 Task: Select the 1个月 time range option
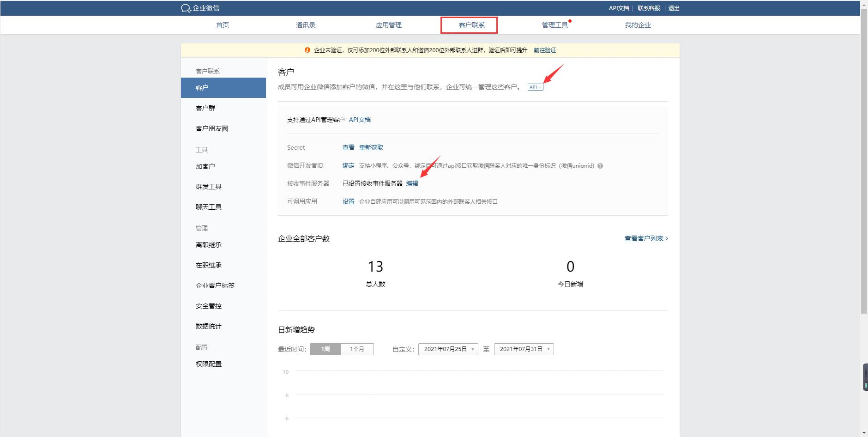click(357, 349)
